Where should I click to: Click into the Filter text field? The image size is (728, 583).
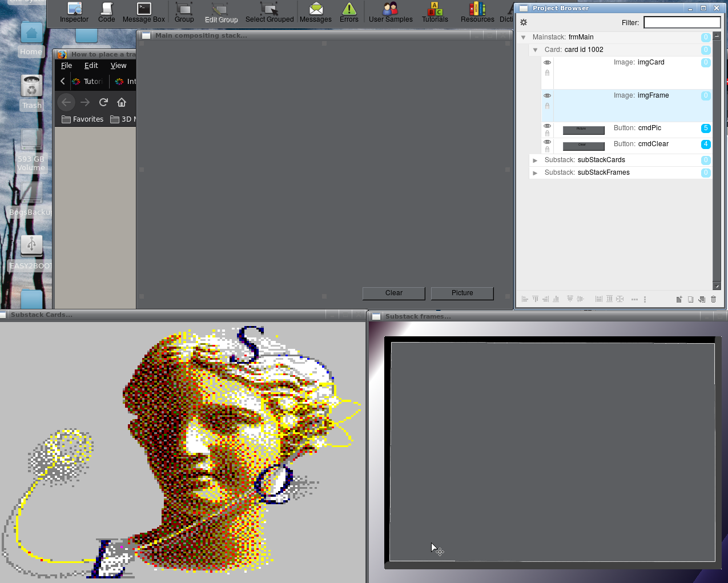point(682,22)
